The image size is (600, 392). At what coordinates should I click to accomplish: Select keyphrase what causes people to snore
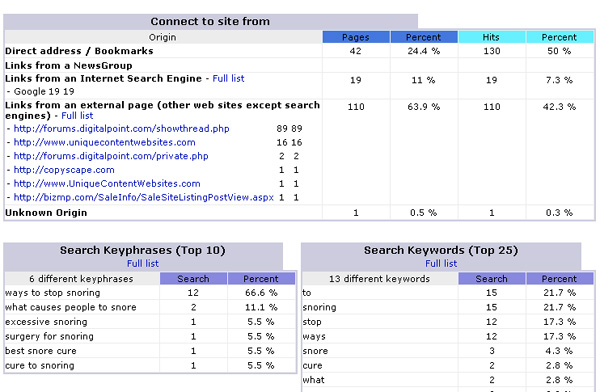point(71,307)
